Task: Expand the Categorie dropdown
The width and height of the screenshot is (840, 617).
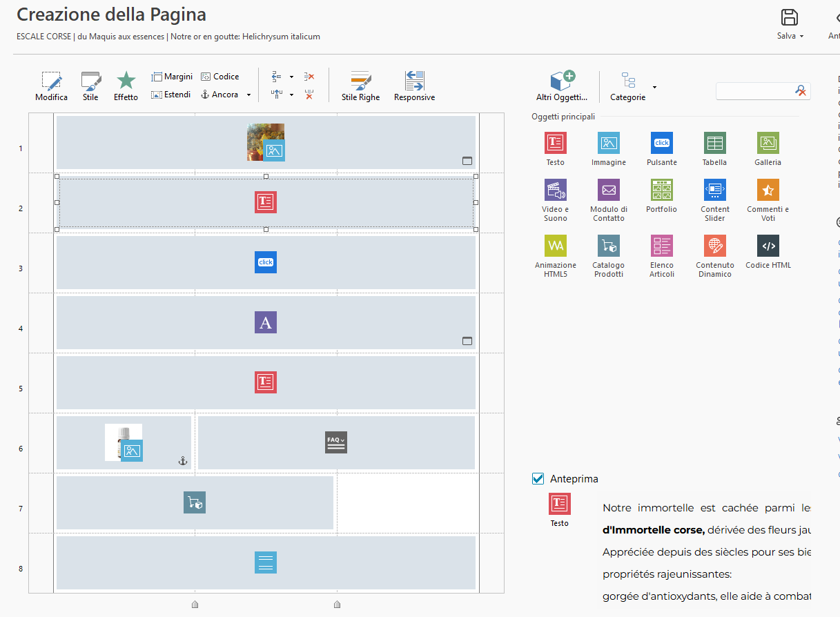Action: pyautogui.click(x=654, y=87)
